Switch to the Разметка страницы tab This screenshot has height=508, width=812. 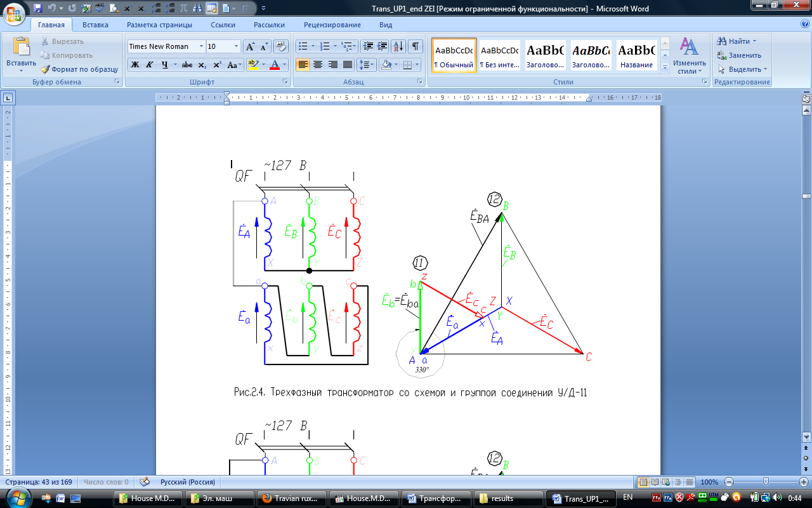point(159,25)
